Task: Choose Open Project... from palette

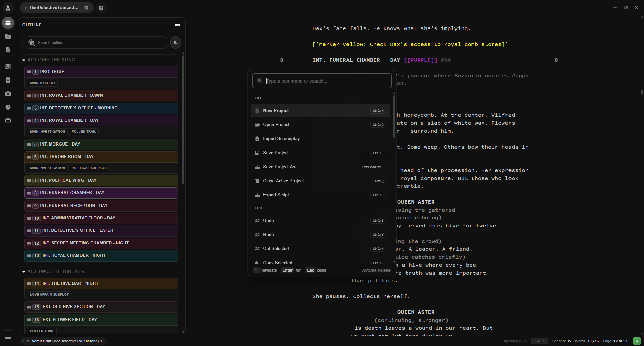Action: click(320, 125)
